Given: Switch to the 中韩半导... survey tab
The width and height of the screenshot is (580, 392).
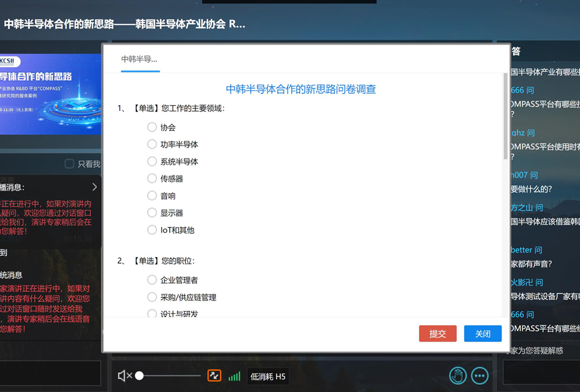Looking at the screenshot, I should pyautogui.click(x=140, y=59).
